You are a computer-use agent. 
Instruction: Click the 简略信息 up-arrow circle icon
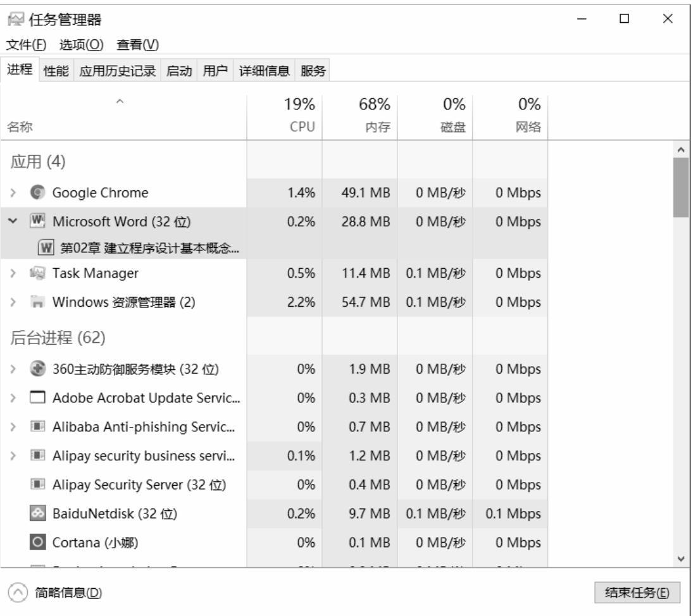click(18, 592)
